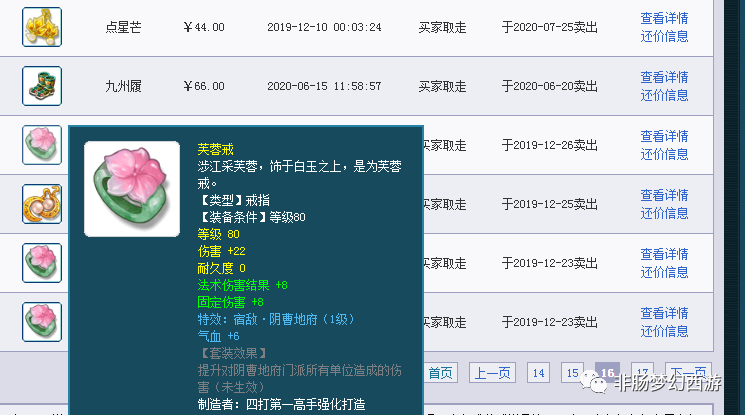This screenshot has width=745, height=415.
Task: Go to first page via 首页
Action: (440, 373)
